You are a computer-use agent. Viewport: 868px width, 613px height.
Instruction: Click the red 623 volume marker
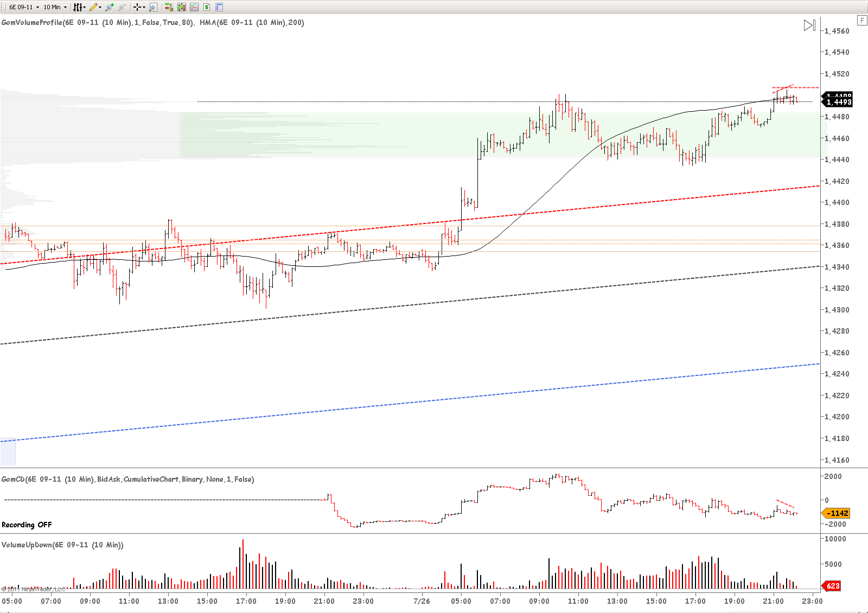[x=833, y=586]
